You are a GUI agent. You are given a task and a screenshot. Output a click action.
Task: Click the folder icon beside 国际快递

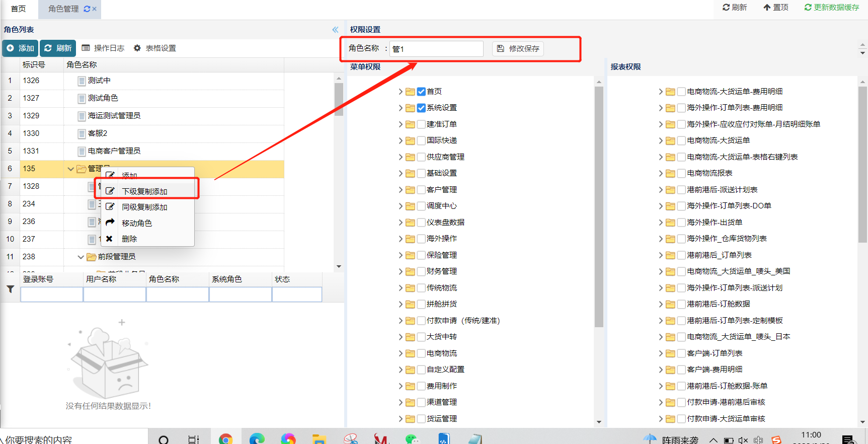(x=410, y=140)
